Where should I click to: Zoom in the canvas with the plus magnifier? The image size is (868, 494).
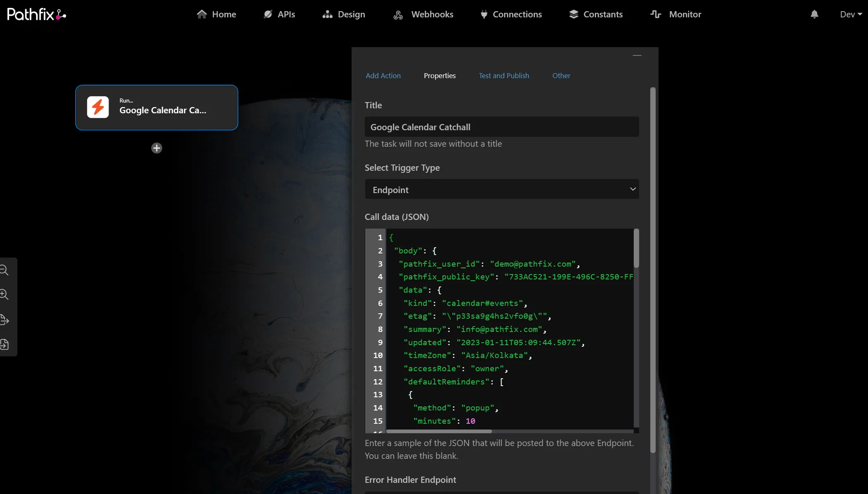[x=4, y=295]
